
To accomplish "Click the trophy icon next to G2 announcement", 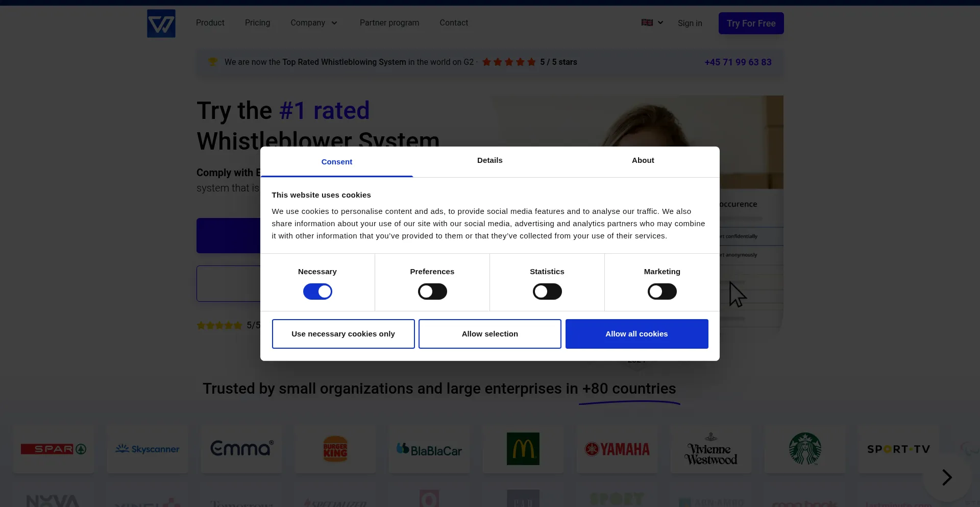I will click(213, 62).
